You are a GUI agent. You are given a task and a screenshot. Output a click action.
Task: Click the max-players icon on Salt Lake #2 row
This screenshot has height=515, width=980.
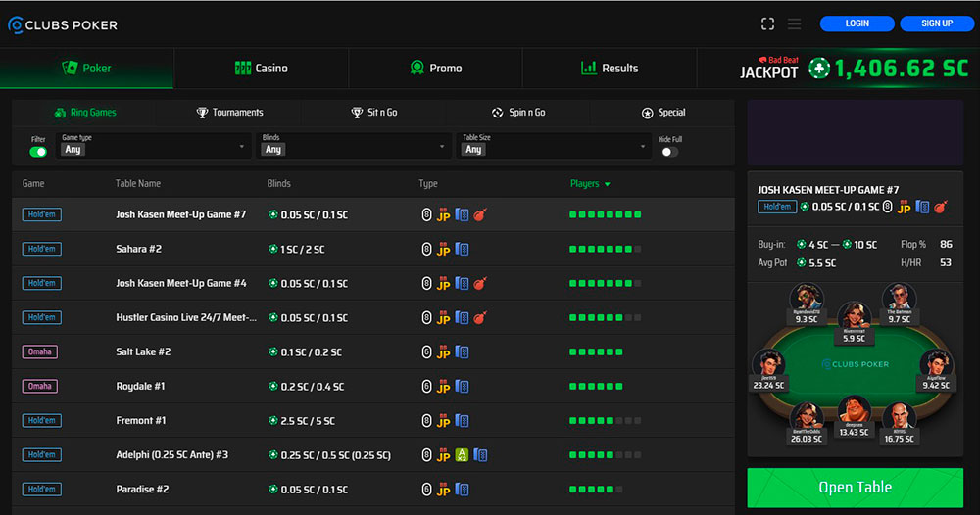coord(426,352)
